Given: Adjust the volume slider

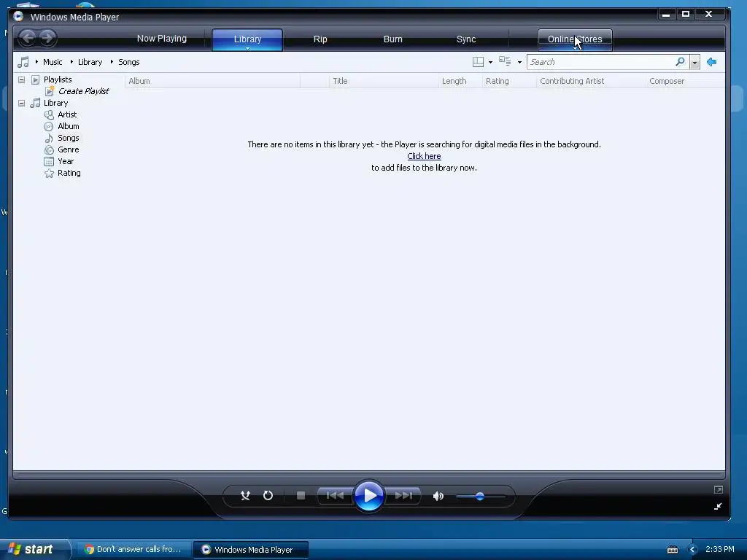Looking at the screenshot, I should (x=480, y=496).
